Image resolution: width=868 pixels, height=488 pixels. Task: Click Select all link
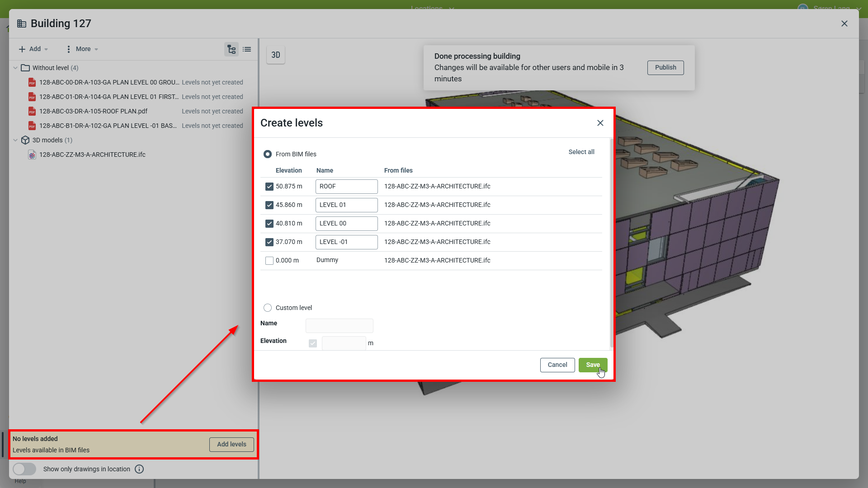(581, 152)
